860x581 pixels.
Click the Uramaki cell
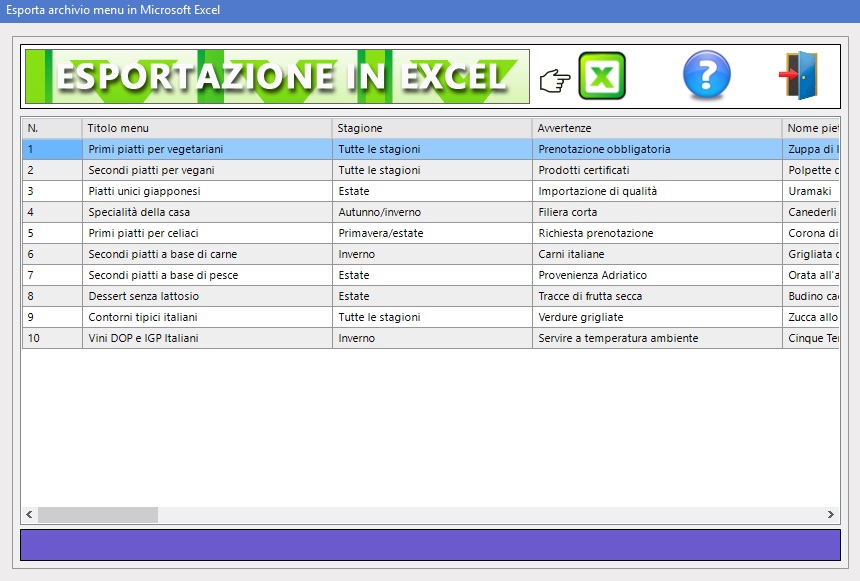[x=811, y=191]
